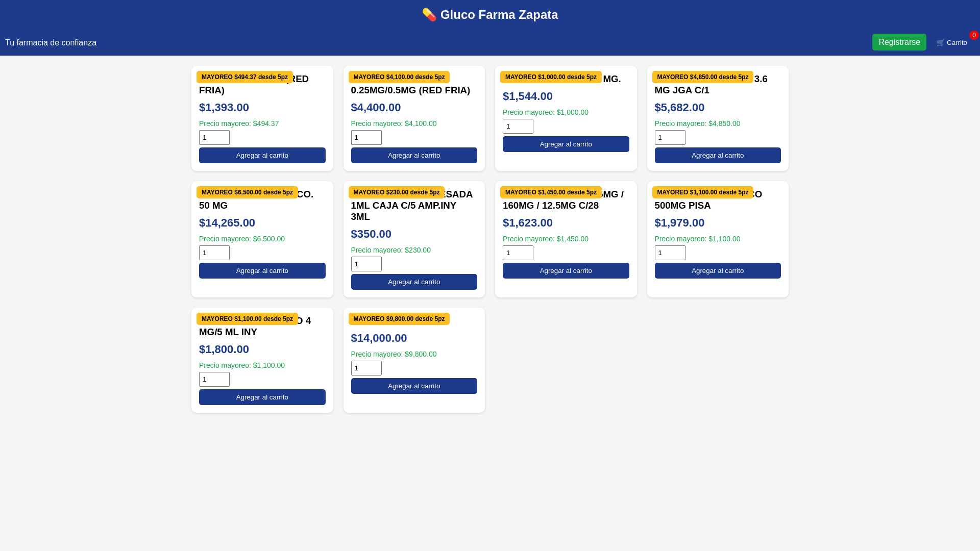Add the $14,000.00 product to cart
This screenshot has width=980, height=551.
414,386
